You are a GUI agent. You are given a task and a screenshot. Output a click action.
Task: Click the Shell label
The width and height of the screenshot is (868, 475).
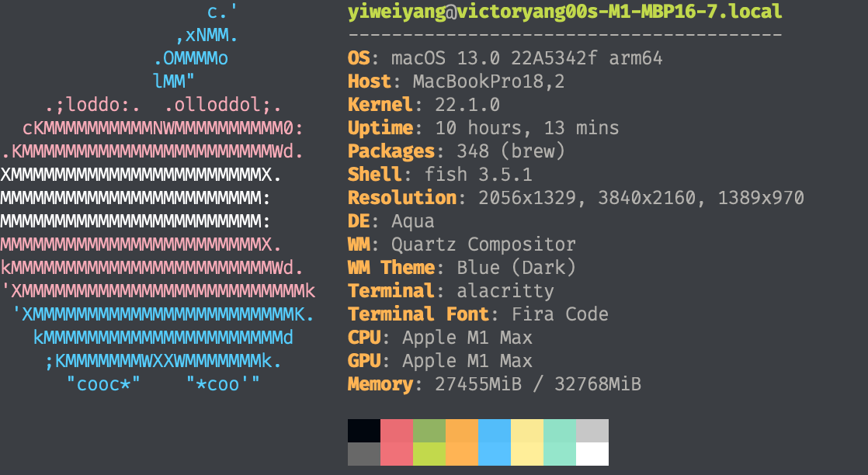(375, 175)
